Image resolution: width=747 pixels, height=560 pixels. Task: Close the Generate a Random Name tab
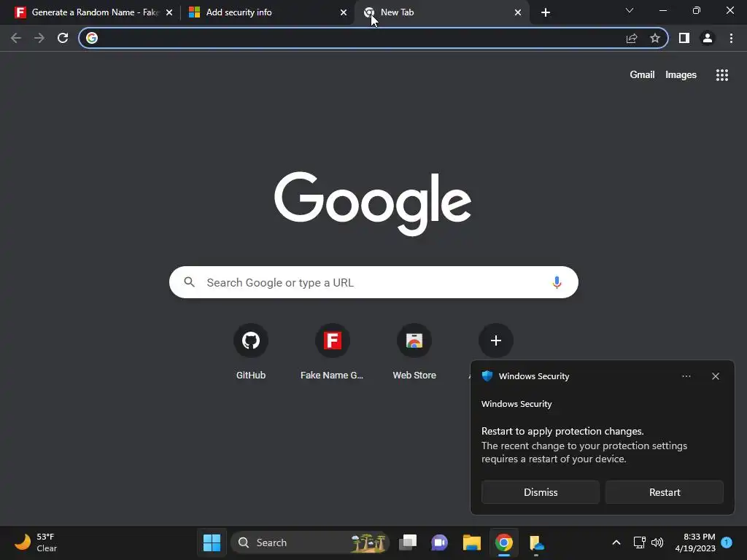169,12
